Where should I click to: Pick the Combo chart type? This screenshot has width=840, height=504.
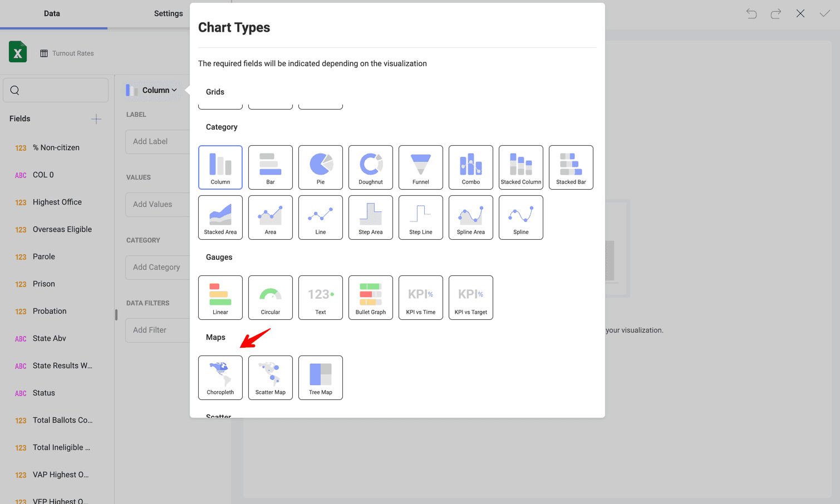click(471, 167)
